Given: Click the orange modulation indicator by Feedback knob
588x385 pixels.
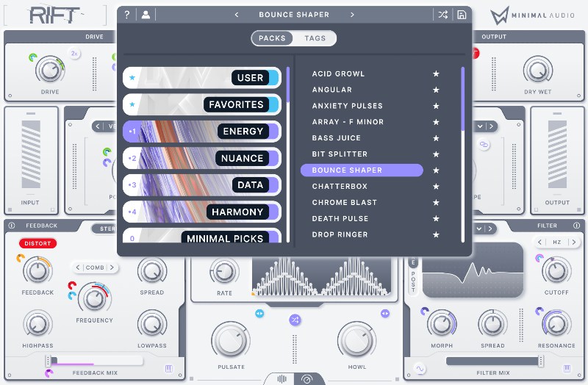Looking at the screenshot, I should pos(21,258).
